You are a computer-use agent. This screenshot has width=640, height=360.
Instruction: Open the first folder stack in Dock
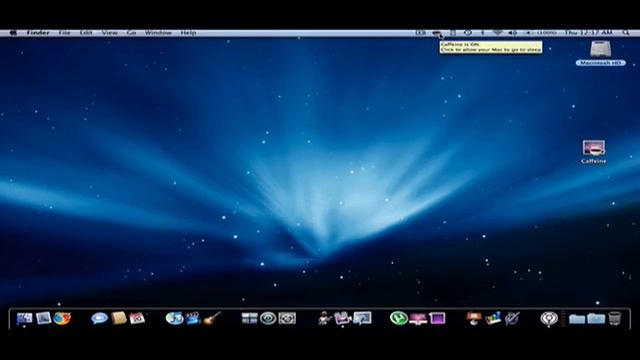(577, 318)
